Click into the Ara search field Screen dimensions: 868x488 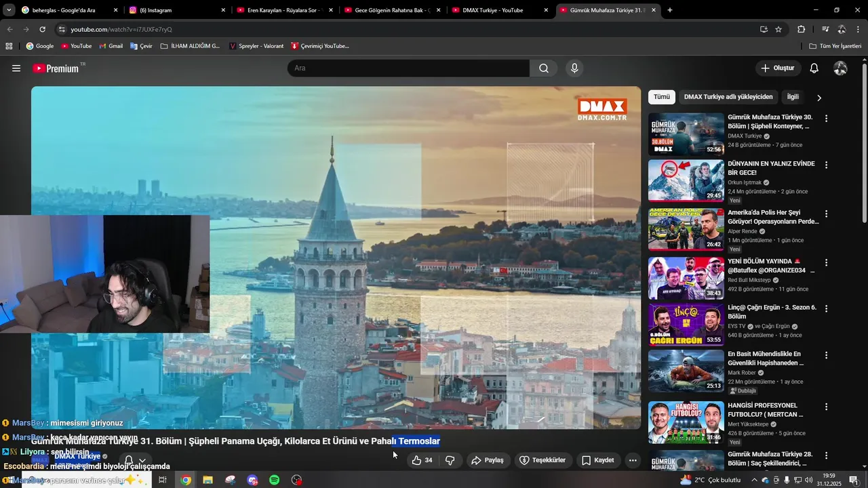[x=408, y=68]
